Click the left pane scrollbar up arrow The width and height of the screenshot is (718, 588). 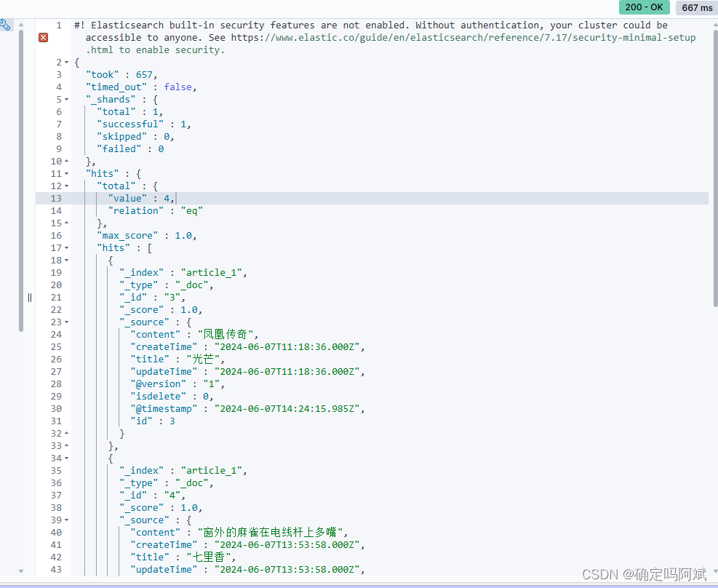pos(21,25)
